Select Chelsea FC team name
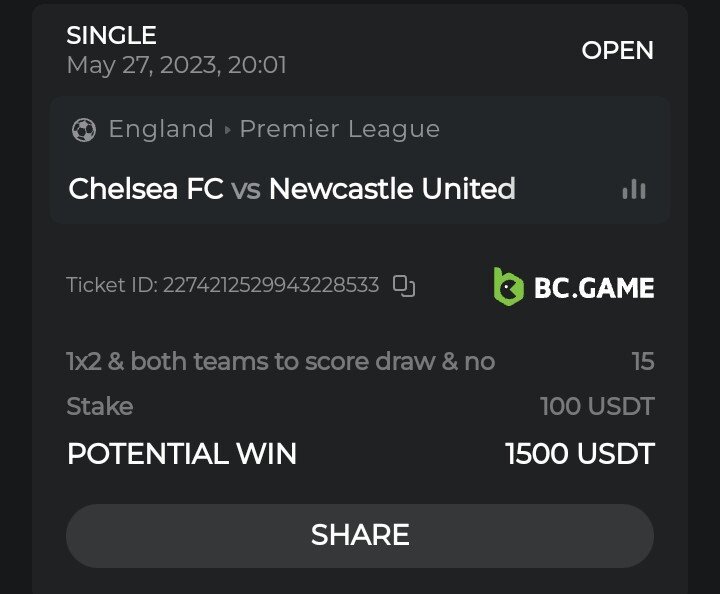 (x=146, y=189)
